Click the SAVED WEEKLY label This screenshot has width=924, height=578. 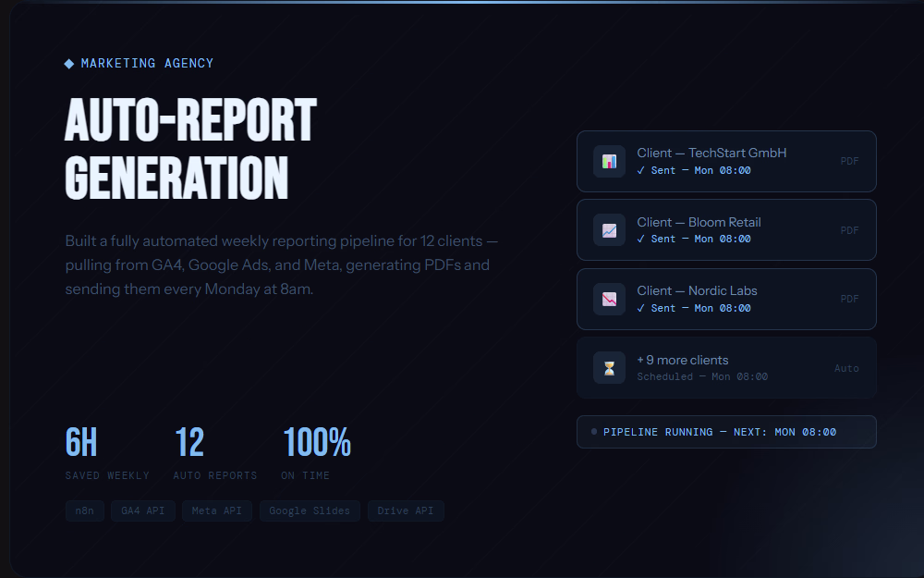[107, 475]
